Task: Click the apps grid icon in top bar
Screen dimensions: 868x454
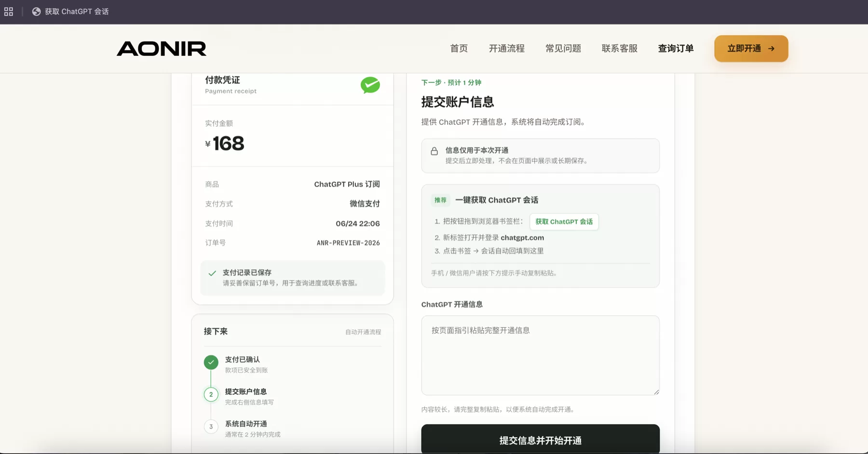Action: [x=9, y=12]
